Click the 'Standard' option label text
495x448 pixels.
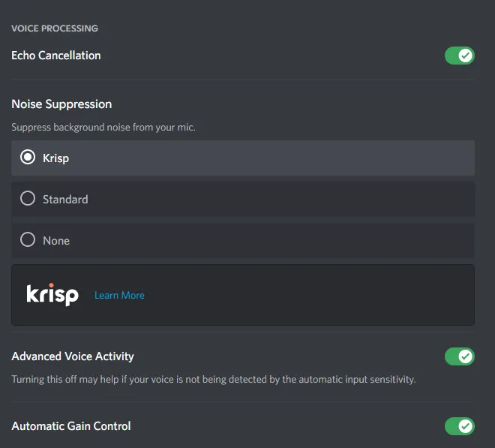(65, 200)
